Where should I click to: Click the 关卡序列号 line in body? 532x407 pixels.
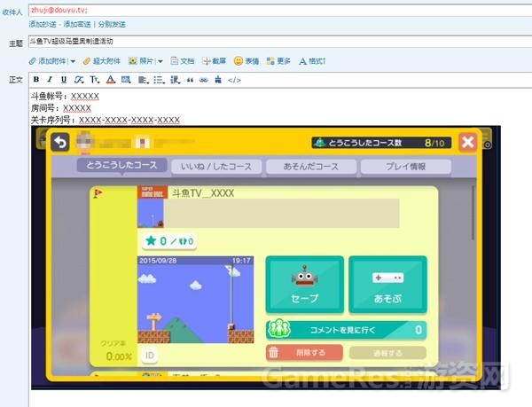point(106,120)
